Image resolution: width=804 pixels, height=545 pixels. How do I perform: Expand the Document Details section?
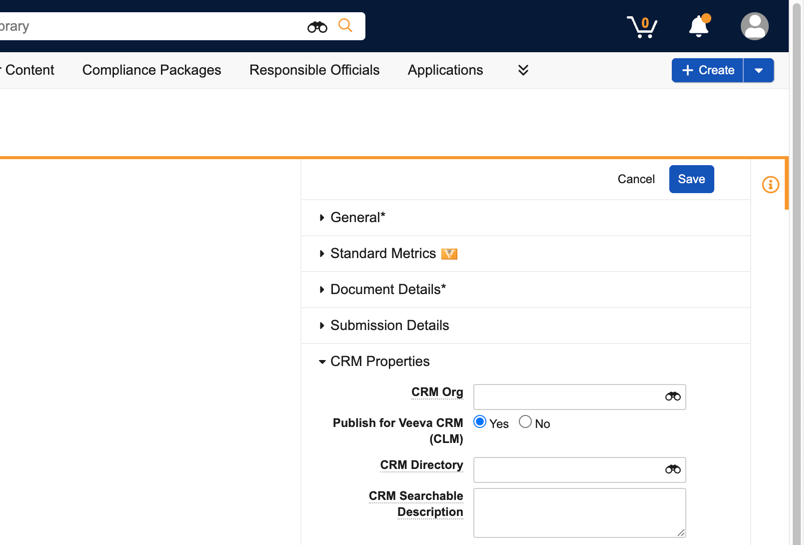[387, 289]
